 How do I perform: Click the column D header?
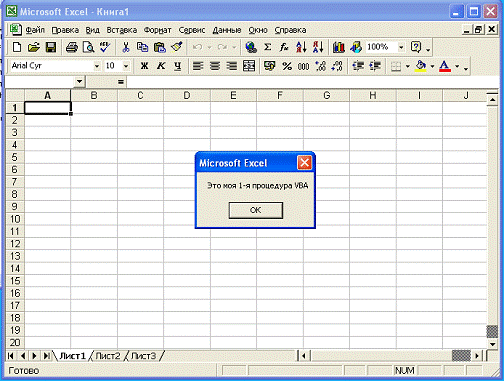187,96
